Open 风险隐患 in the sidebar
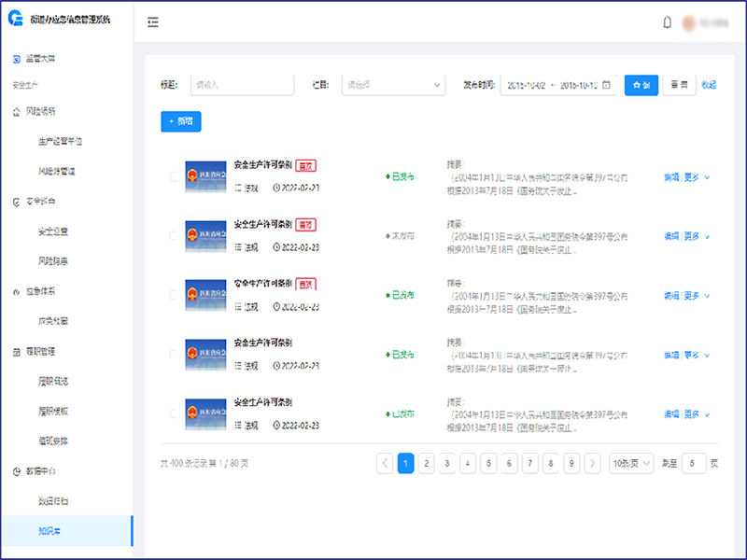747x560 pixels. pyautogui.click(x=53, y=261)
